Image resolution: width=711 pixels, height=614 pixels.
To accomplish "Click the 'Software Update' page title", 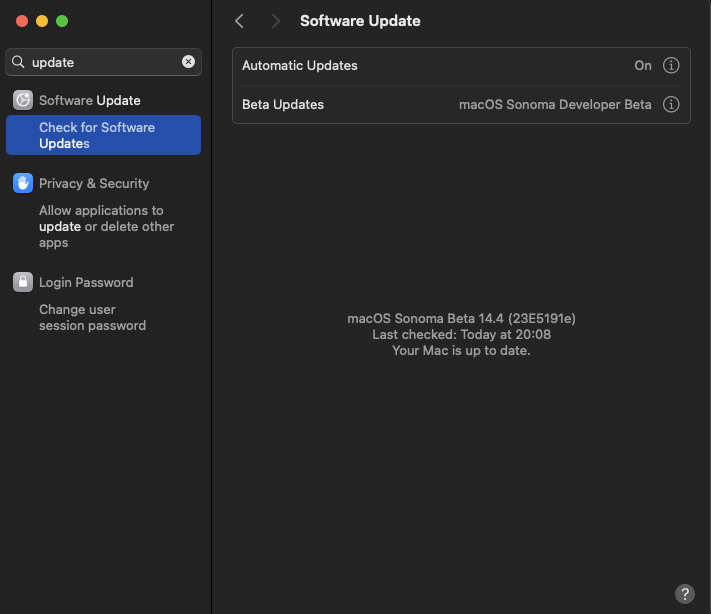I will click(360, 21).
